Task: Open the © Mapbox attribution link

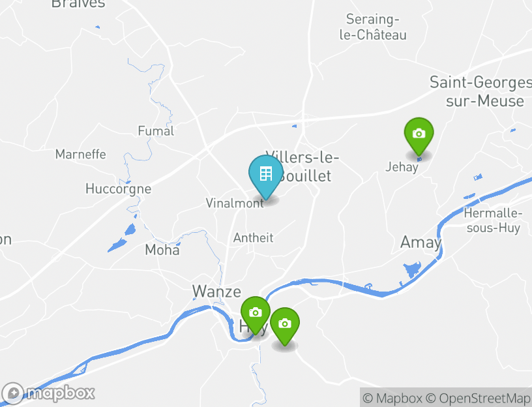Action: [x=392, y=398]
